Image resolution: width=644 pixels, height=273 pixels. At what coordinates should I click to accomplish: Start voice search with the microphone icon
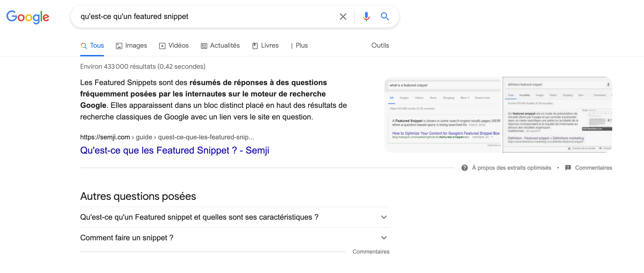click(x=366, y=17)
